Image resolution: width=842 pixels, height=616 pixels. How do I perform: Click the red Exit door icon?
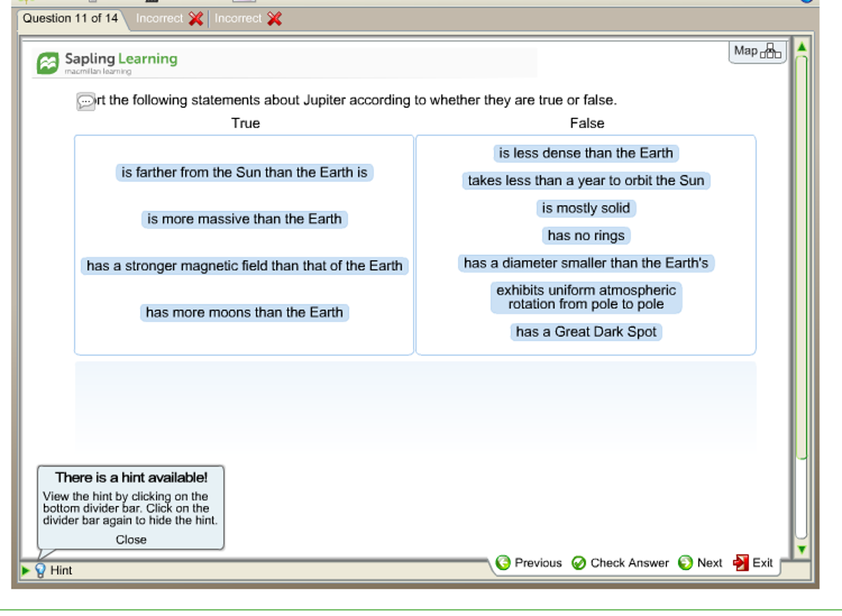click(740, 563)
